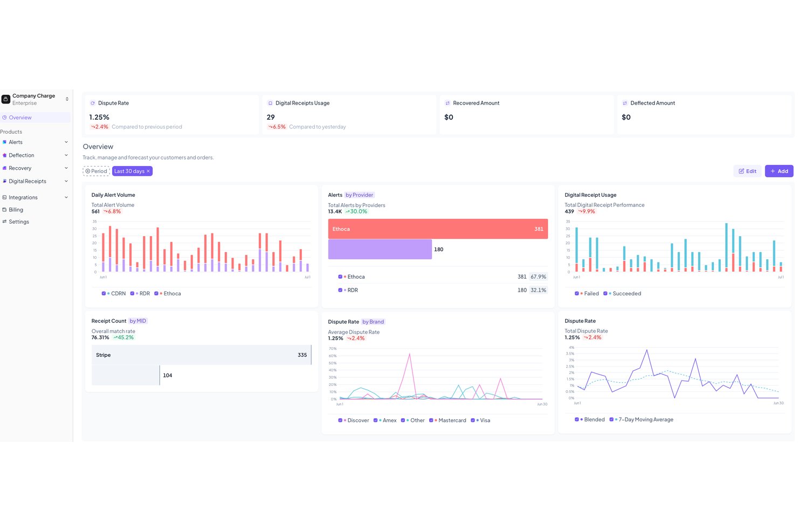This screenshot has width=798, height=532.
Task: Click the Dispute Rate card icon
Action: [93, 103]
